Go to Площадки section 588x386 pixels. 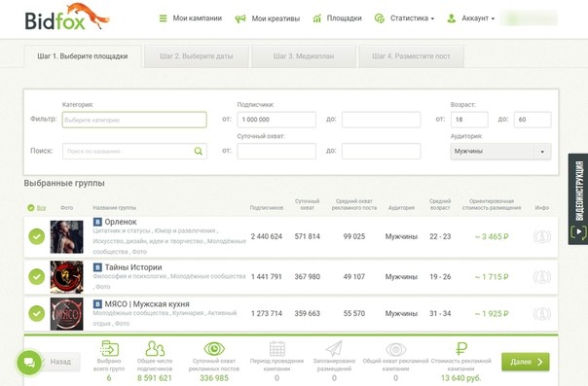click(x=344, y=18)
